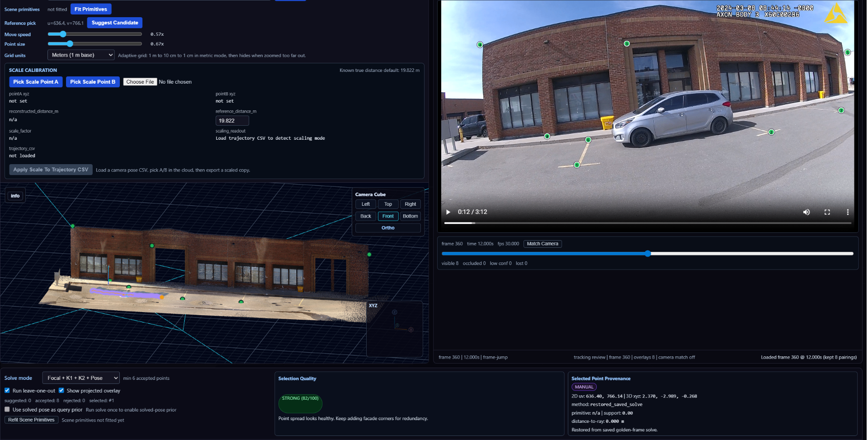Disable Show projected overlay
This screenshot has width=868, height=440.
click(62, 390)
